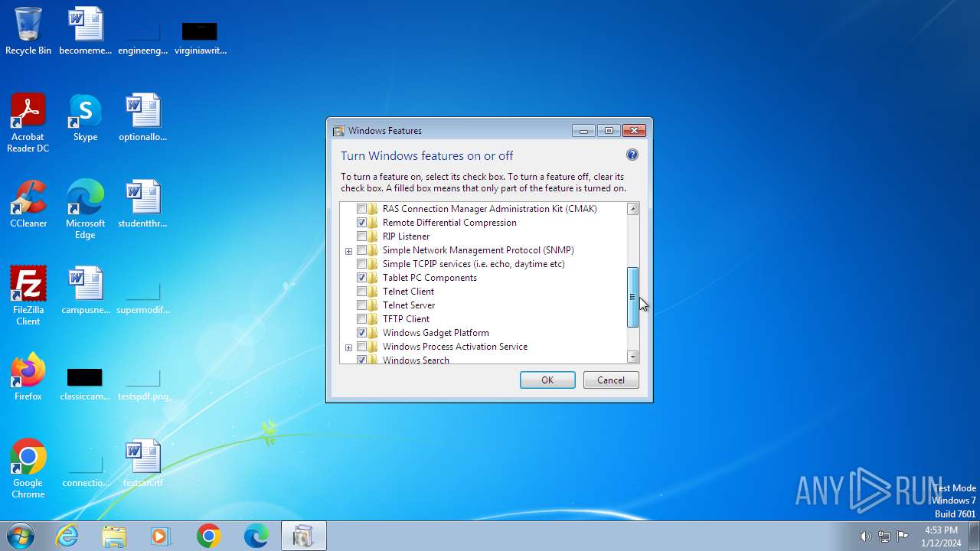The image size is (980, 551).
Task: Expand the Simple Network Management Protocol node
Action: [x=348, y=251]
